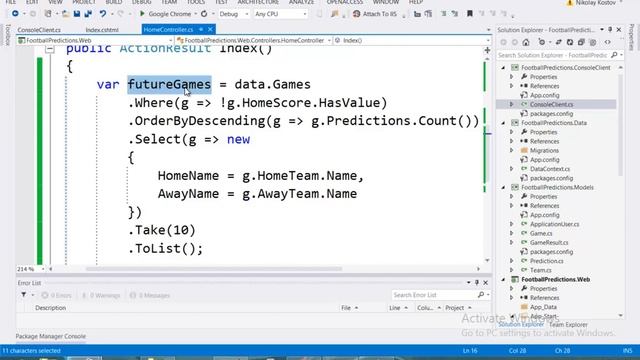Expand ConsoleClient.cs in Solution Explorer
Screen dimensions: 640x360
pyautogui.click(x=511, y=104)
